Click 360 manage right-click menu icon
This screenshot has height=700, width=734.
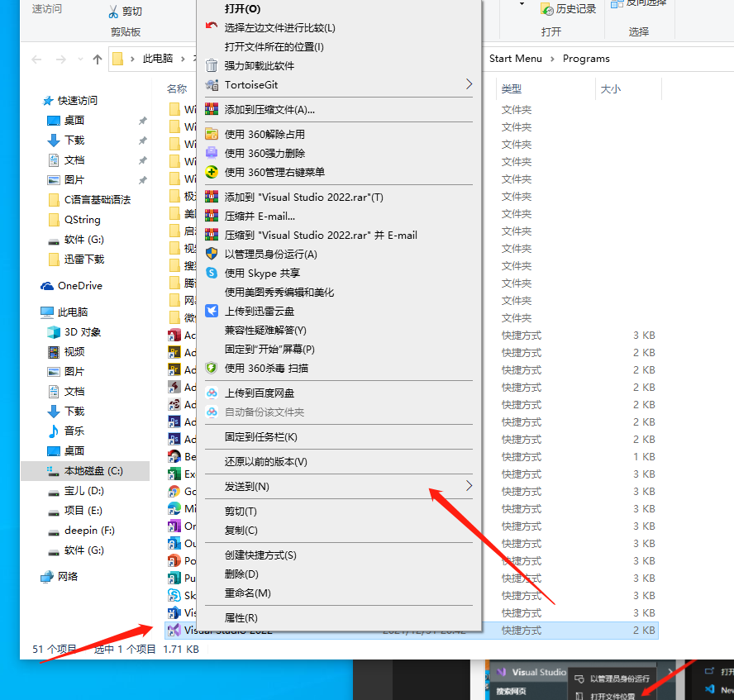tap(212, 172)
